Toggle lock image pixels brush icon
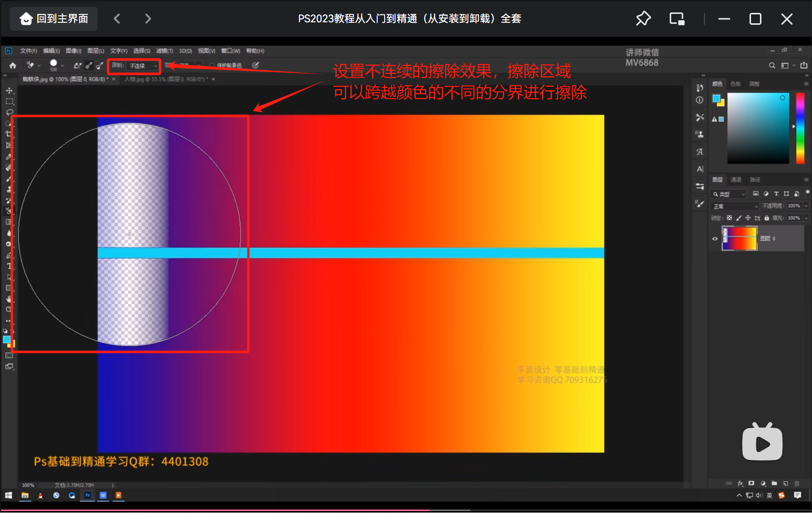Image resolution: width=812 pixels, height=513 pixels. tap(739, 218)
